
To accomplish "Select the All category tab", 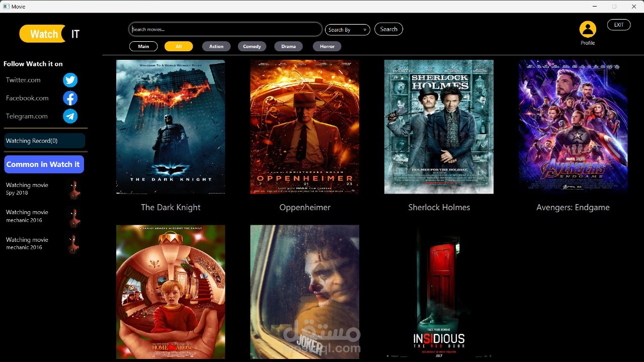I will click(x=179, y=46).
